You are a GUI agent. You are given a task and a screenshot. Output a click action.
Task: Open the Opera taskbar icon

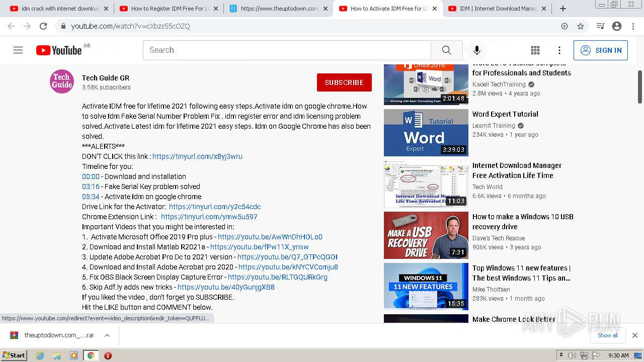click(x=108, y=355)
